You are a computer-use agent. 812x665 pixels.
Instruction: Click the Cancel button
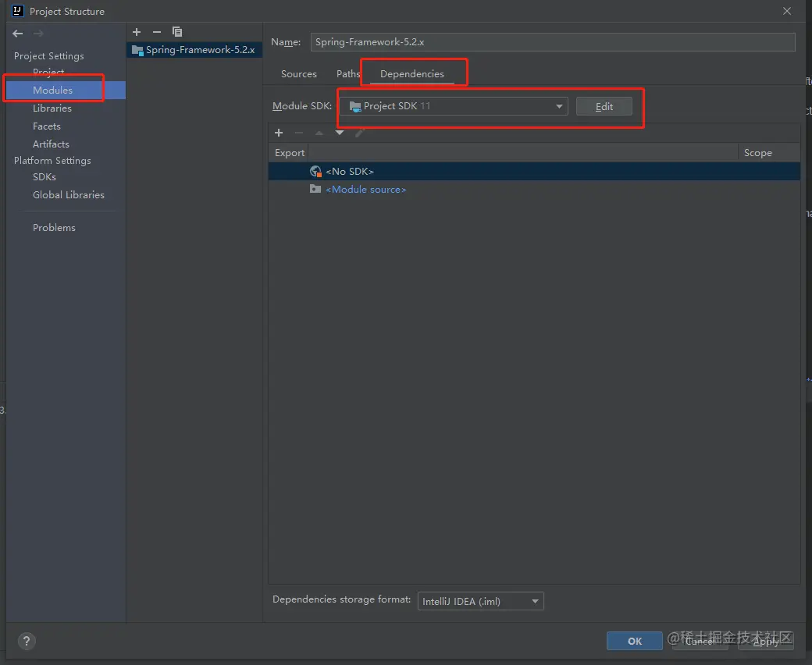pyautogui.click(x=700, y=642)
